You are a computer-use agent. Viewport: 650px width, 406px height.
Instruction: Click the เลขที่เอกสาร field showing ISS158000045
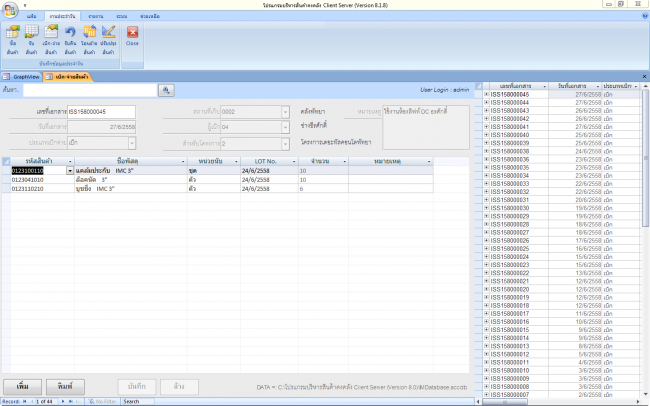pyautogui.click(x=101, y=112)
